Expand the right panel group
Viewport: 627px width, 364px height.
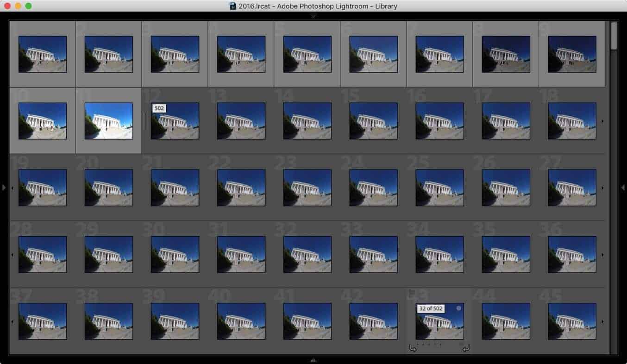click(x=623, y=188)
